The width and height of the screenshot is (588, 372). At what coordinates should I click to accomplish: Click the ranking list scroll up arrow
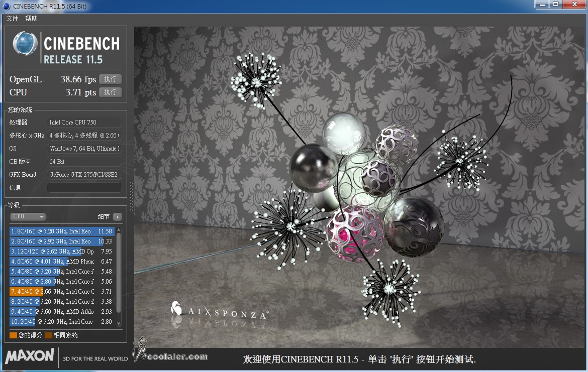(119, 229)
